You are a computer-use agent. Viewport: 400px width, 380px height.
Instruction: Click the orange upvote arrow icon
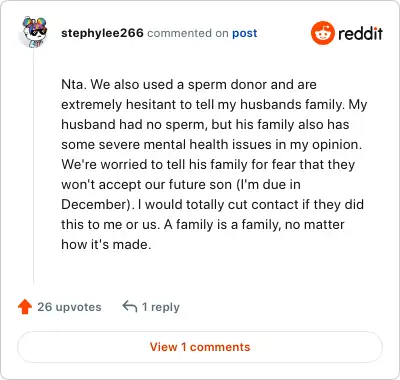click(x=25, y=307)
